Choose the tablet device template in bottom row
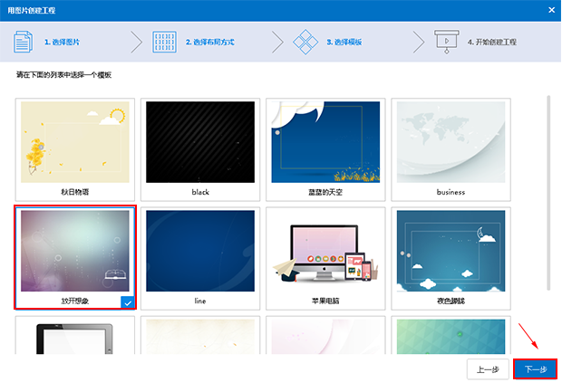 click(x=75, y=337)
